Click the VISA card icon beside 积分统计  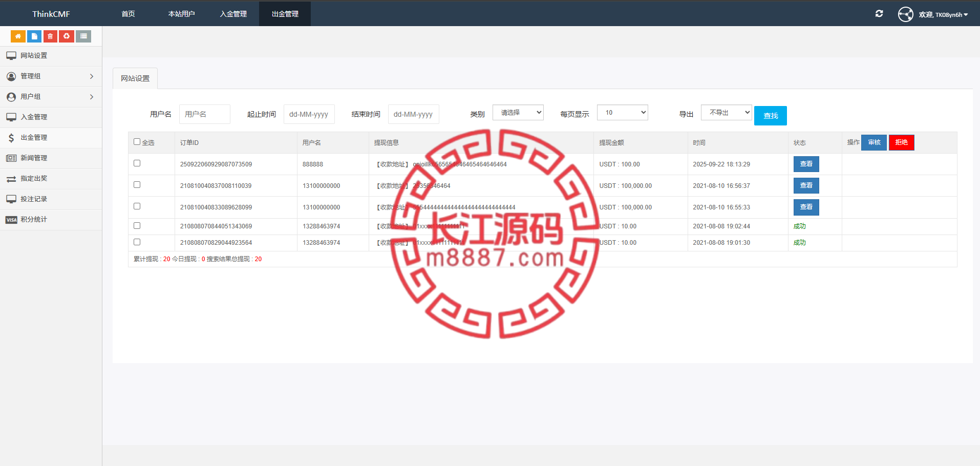click(11, 220)
